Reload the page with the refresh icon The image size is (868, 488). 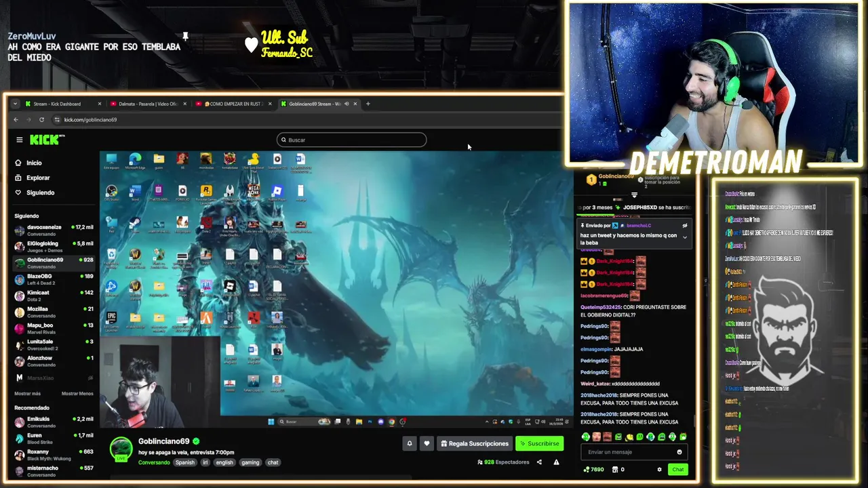click(41, 119)
